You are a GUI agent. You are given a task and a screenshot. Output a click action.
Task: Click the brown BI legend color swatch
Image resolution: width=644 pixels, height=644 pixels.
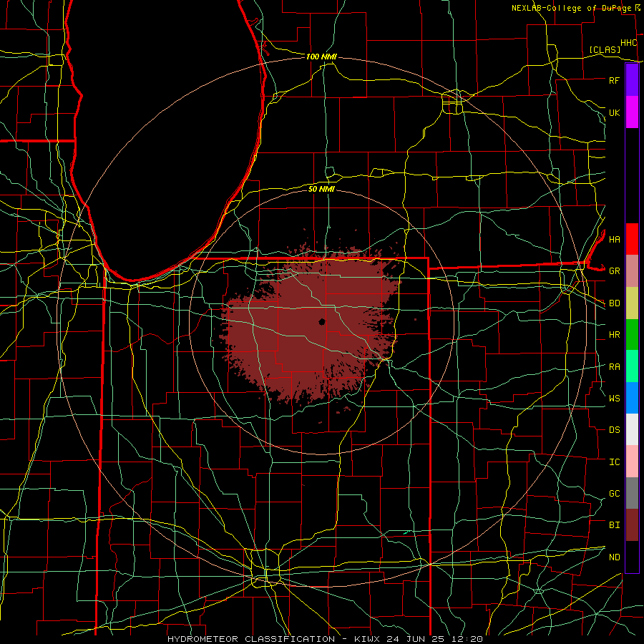[632, 525]
